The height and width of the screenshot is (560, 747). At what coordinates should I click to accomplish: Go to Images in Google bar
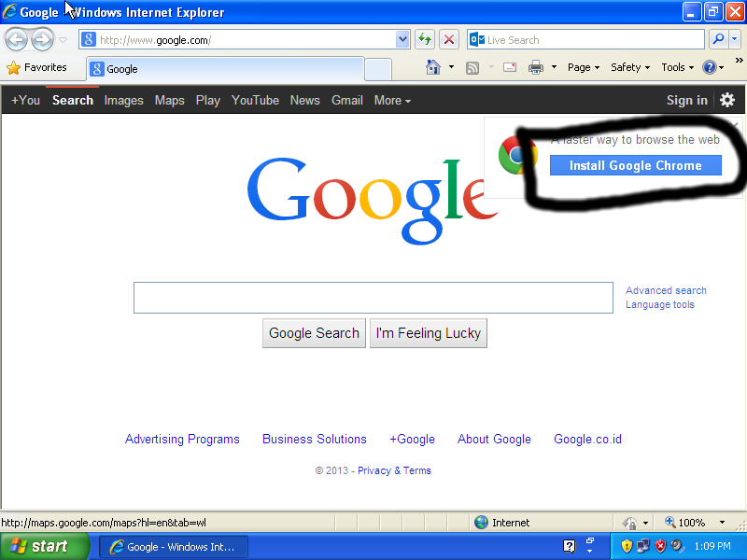[x=123, y=100]
